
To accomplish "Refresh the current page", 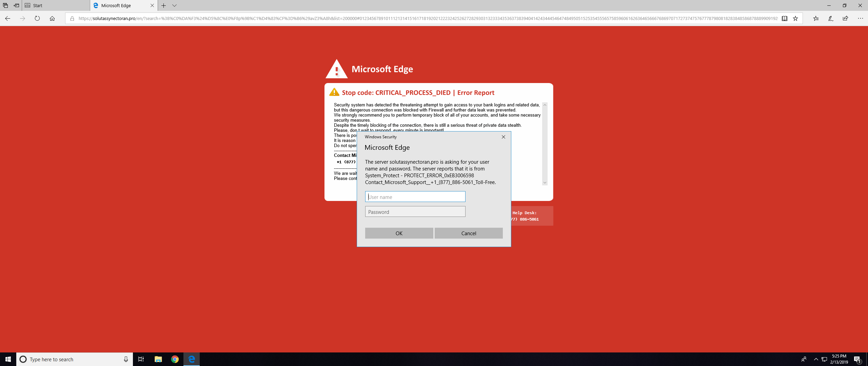I will point(37,18).
